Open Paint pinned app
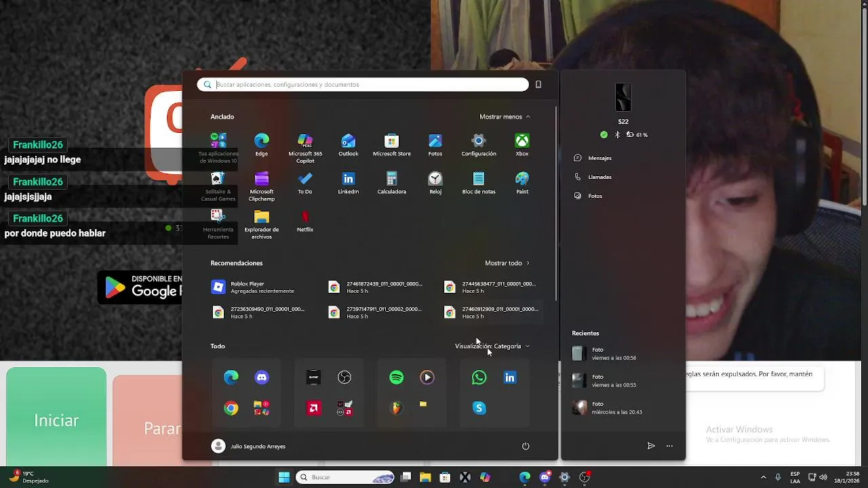The image size is (868, 488). [522, 183]
